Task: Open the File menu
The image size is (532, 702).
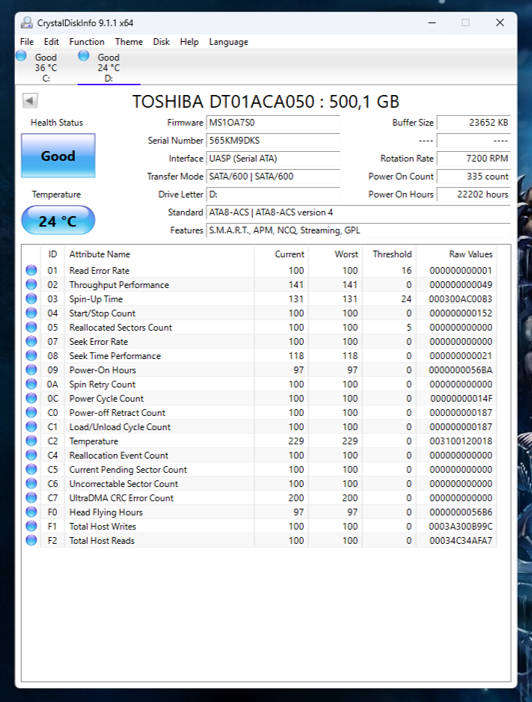Action: (27, 42)
